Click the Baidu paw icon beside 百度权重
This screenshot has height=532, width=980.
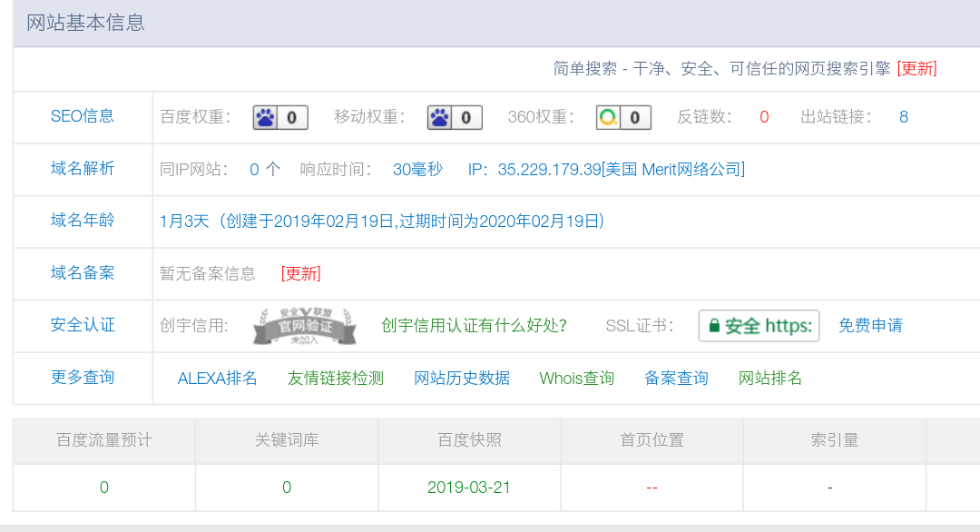coord(265,117)
